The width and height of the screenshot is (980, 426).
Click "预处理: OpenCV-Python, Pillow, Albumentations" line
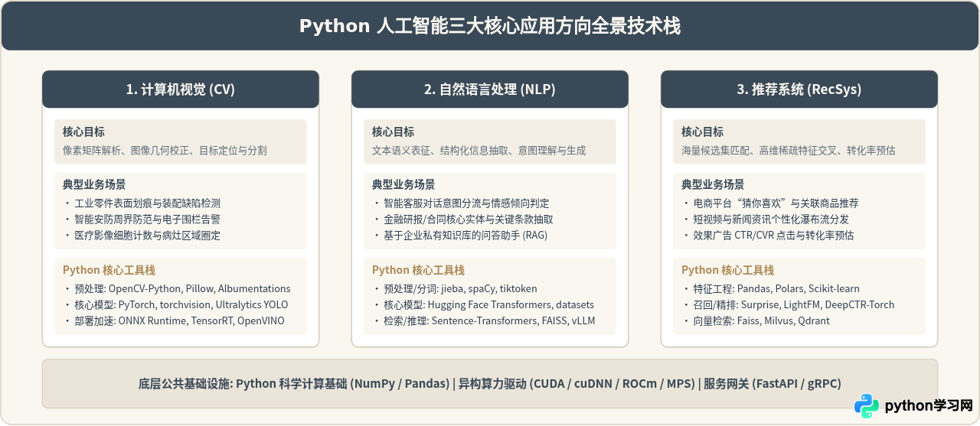pos(182,289)
